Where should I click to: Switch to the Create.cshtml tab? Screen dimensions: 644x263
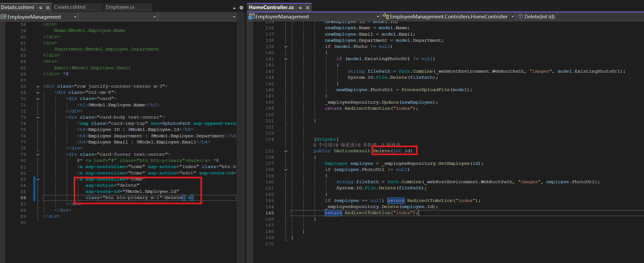point(70,7)
